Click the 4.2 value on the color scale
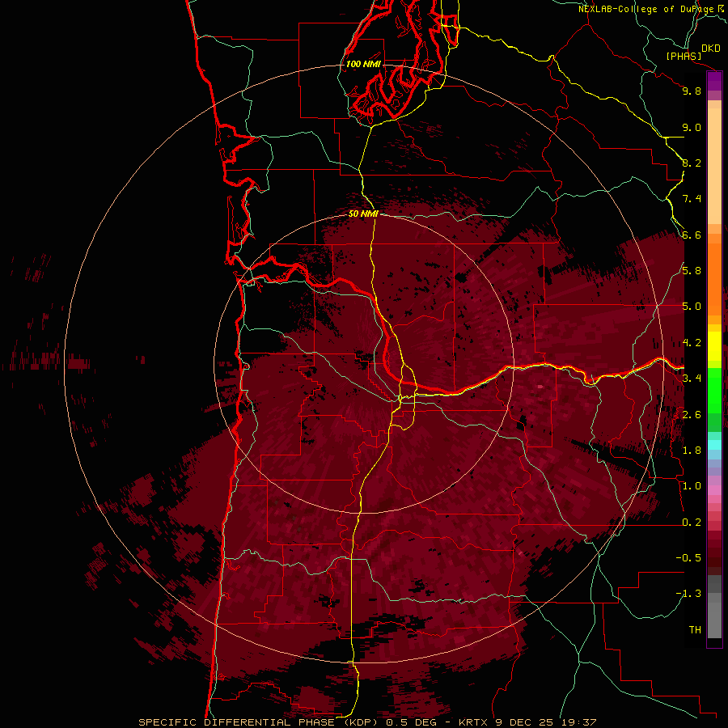728x728 pixels. (x=692, y=343)
